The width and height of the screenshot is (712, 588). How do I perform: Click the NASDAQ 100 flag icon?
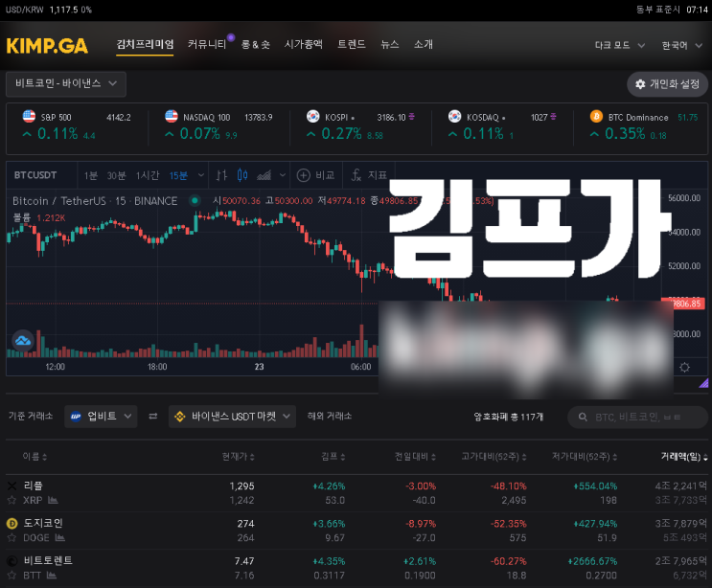[172, 117]
